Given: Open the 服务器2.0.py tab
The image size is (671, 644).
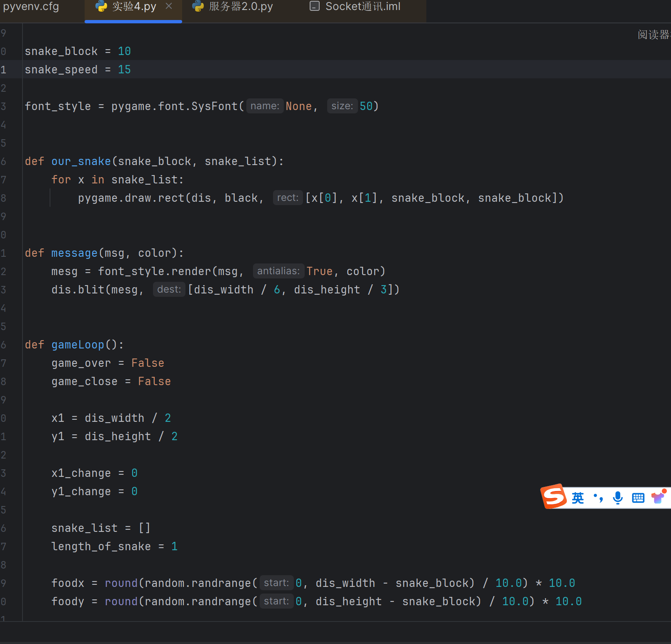Looking at the screenshot, I should (x=240, y=6).
